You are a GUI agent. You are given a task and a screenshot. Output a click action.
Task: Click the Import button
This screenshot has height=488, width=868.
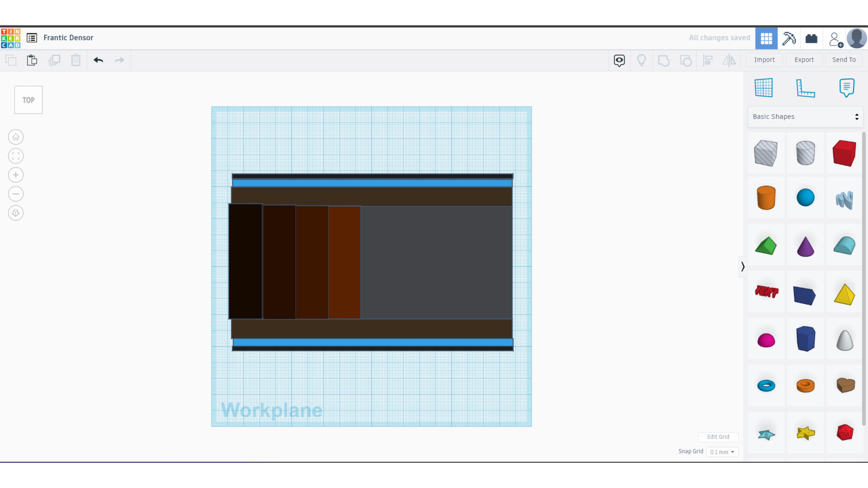(764, 60)
